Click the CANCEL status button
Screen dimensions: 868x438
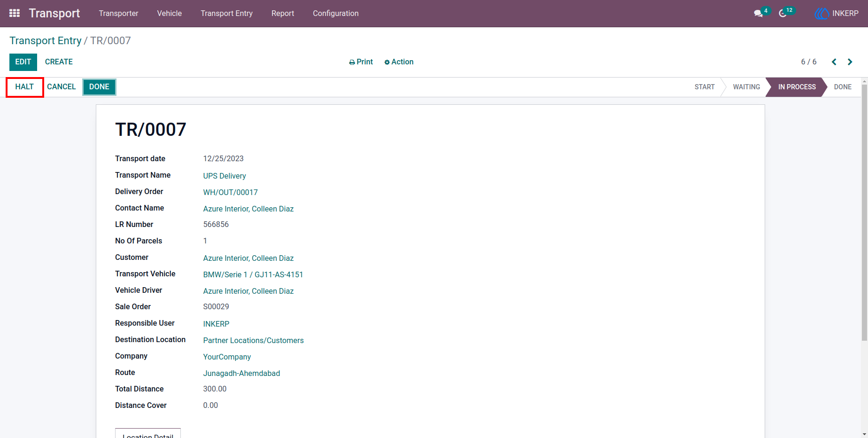(61, 87)
